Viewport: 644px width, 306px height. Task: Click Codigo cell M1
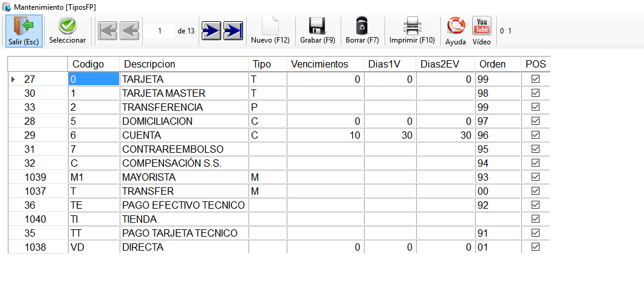(x=94, y=177)
